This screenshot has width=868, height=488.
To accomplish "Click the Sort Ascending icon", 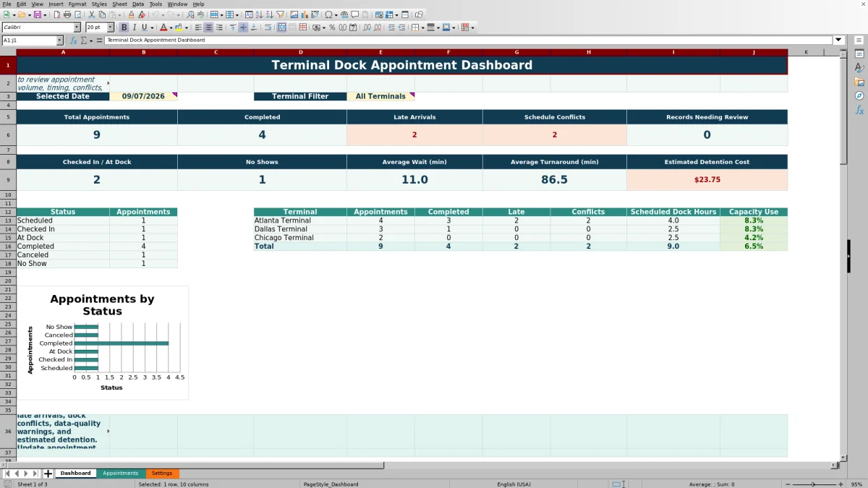I will pos(260,14).
